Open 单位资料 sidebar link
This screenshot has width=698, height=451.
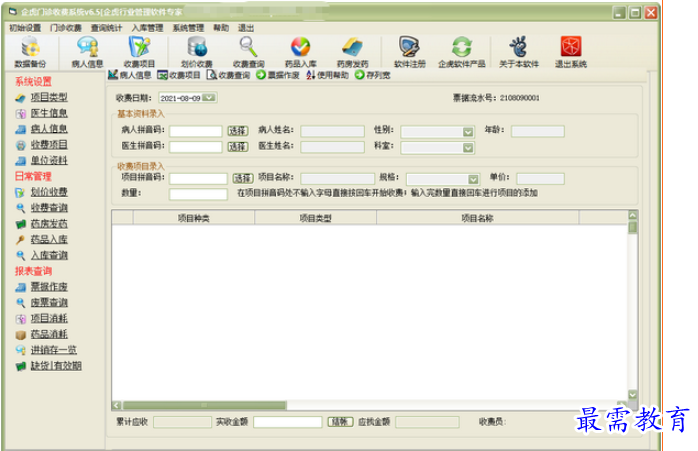pos(49,160)
